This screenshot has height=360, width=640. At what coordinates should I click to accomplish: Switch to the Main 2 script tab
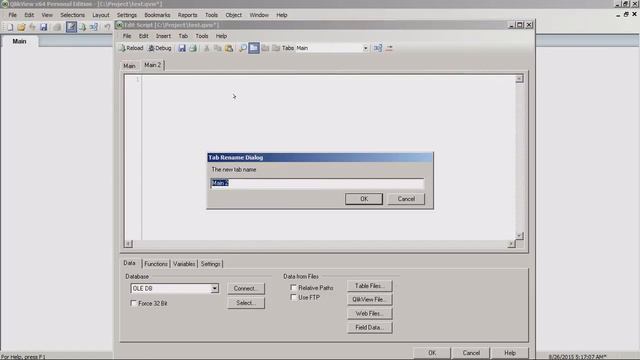click(x=152, y=65)
